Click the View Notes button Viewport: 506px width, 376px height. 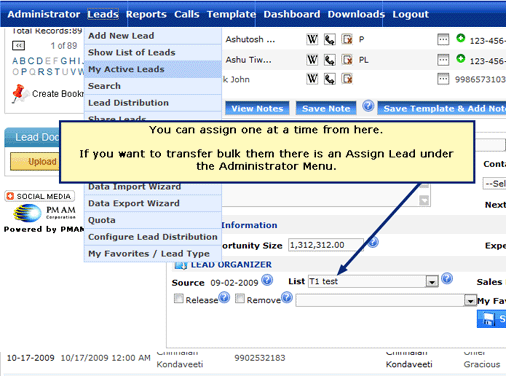click(257, 108)
